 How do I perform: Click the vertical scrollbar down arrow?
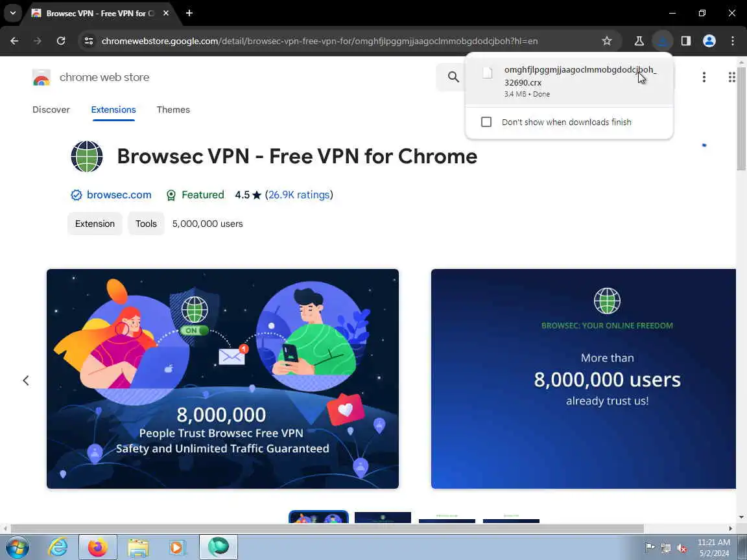[741, 517]
